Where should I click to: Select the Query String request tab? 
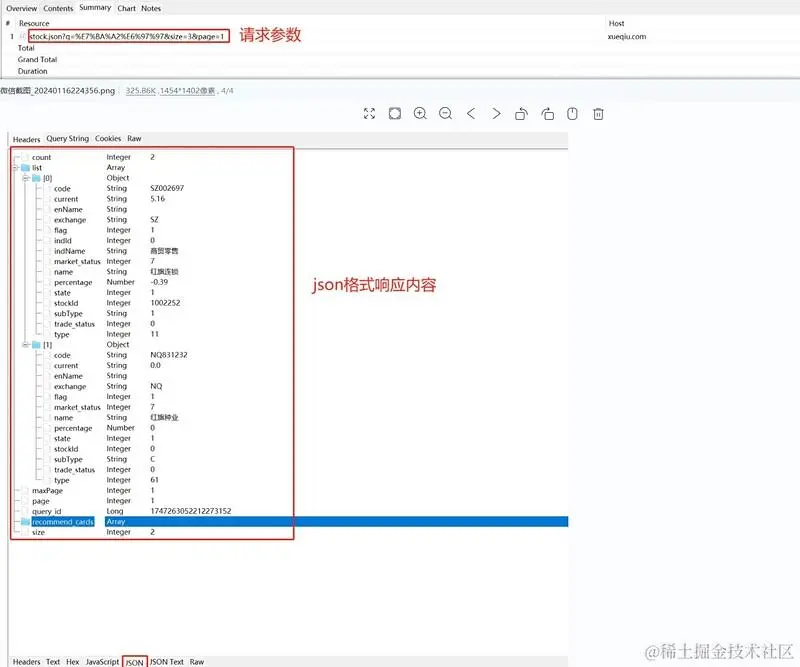click(67, 138)
